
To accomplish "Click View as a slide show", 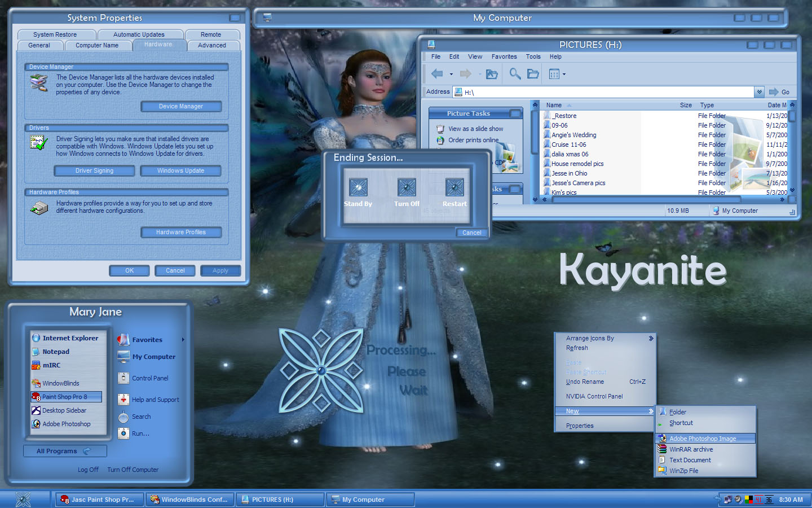I will (x=475, y=129).
